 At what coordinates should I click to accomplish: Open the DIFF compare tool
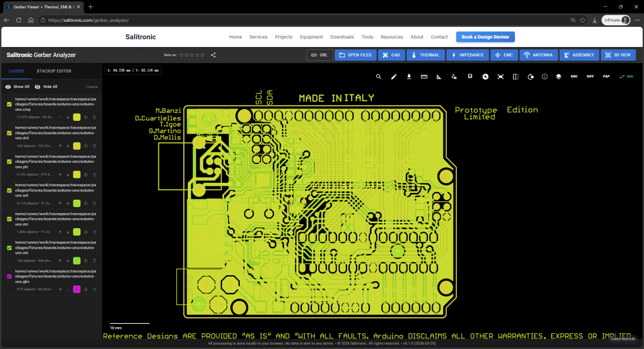click(x=590, y=77)
